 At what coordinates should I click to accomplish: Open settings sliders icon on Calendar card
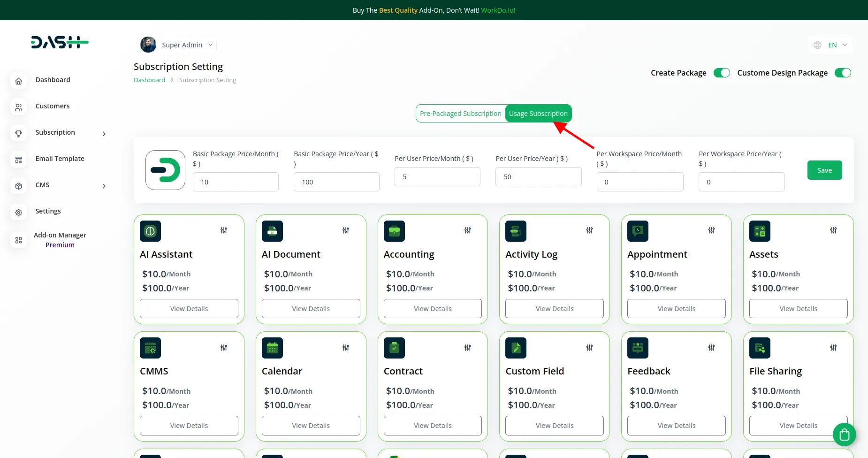pos(346,348)
